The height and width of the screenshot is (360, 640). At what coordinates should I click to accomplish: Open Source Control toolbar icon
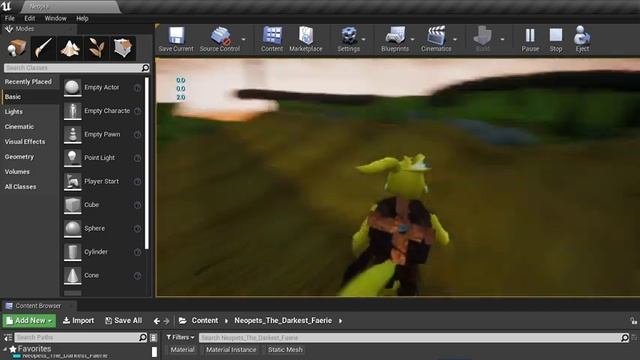220,40
